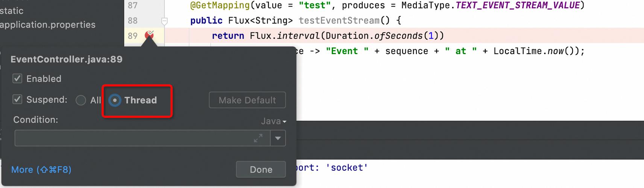Open the Condition history dropdown arrow
The height and width of the screenshot is (188, 644).
click(278, 138)
